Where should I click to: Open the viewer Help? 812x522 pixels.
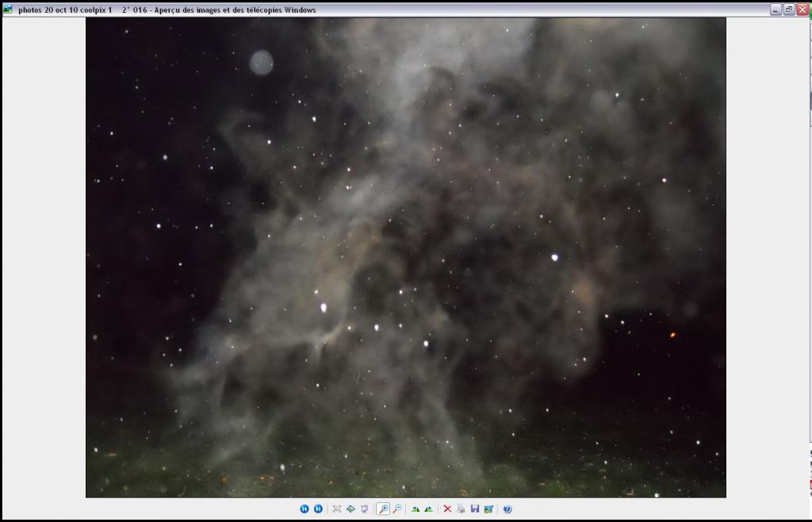pyautogui.click(x=507, y=509)
